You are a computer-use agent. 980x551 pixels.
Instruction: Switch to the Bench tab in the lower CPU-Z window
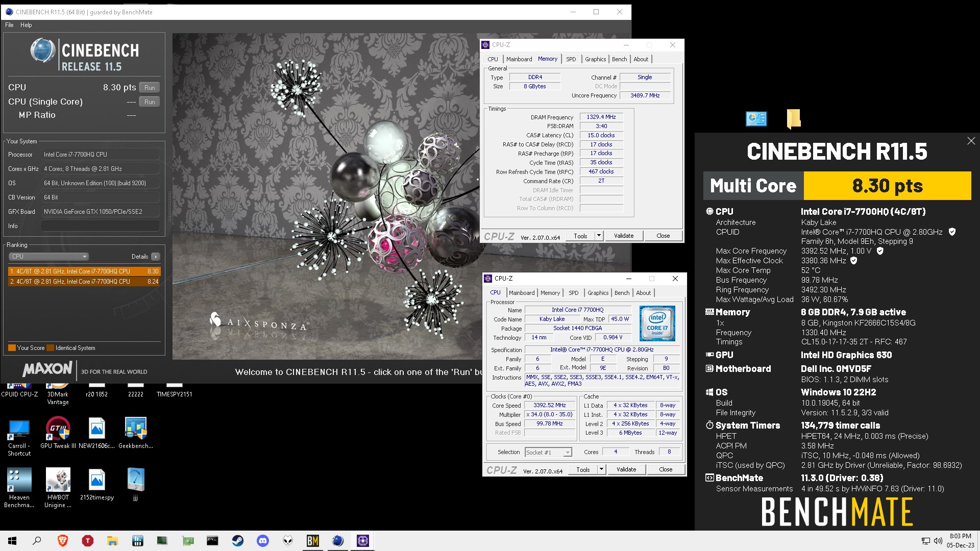point(622,293)
